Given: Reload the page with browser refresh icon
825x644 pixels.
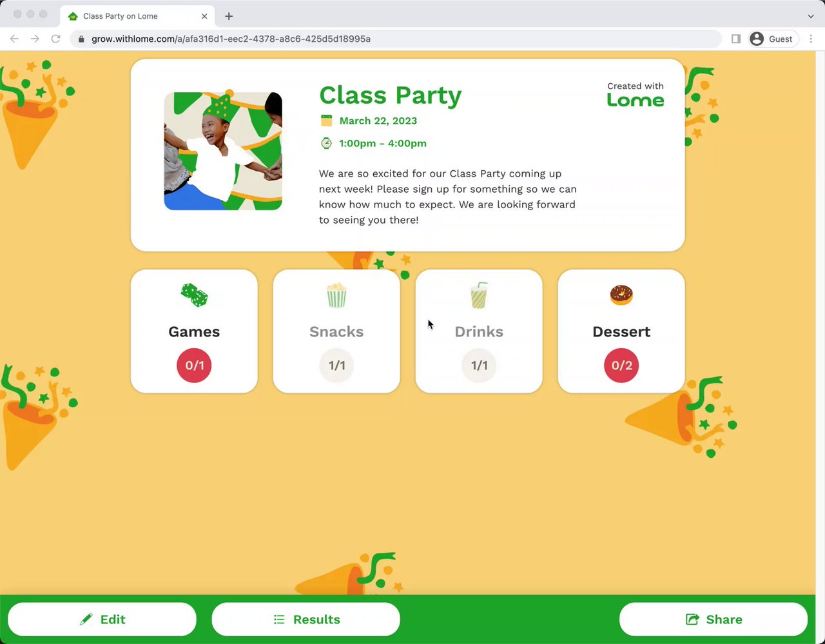Looking at the screenshot, I should 56,39.
